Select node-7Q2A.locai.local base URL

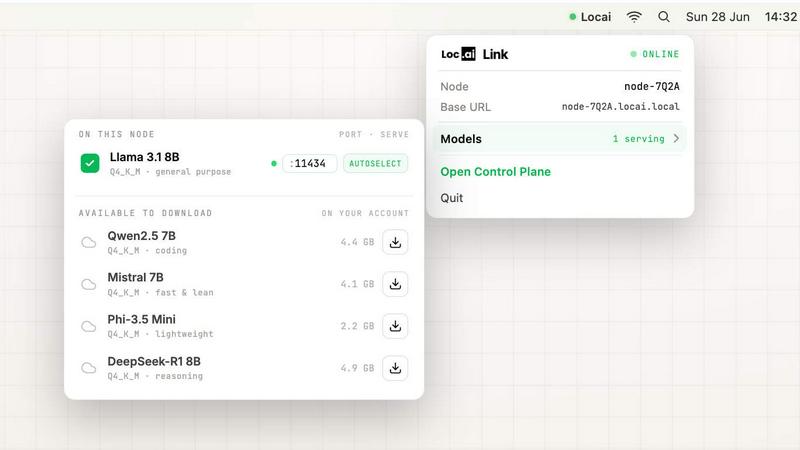click(x=620, y=107)
